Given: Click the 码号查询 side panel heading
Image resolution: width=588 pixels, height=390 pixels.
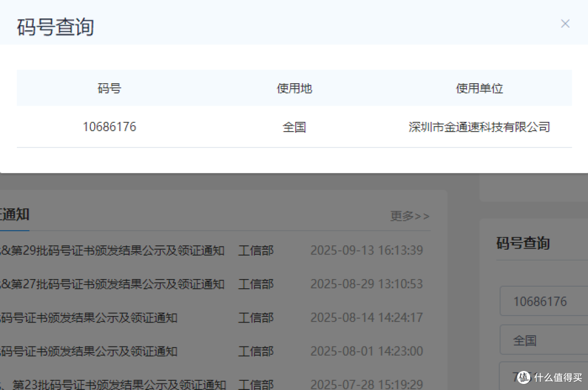Looking at the screenshot, I should 523,243.
